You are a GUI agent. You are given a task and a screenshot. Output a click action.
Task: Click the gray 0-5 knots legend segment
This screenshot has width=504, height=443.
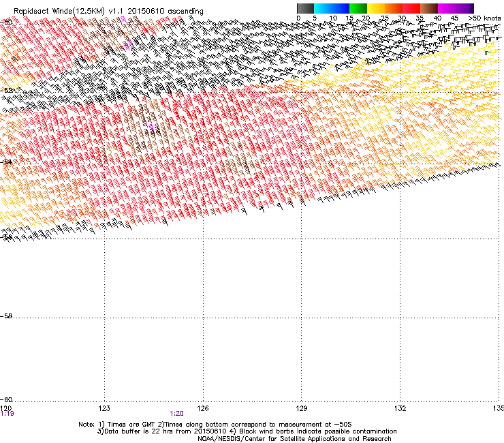tap(305, 8)
